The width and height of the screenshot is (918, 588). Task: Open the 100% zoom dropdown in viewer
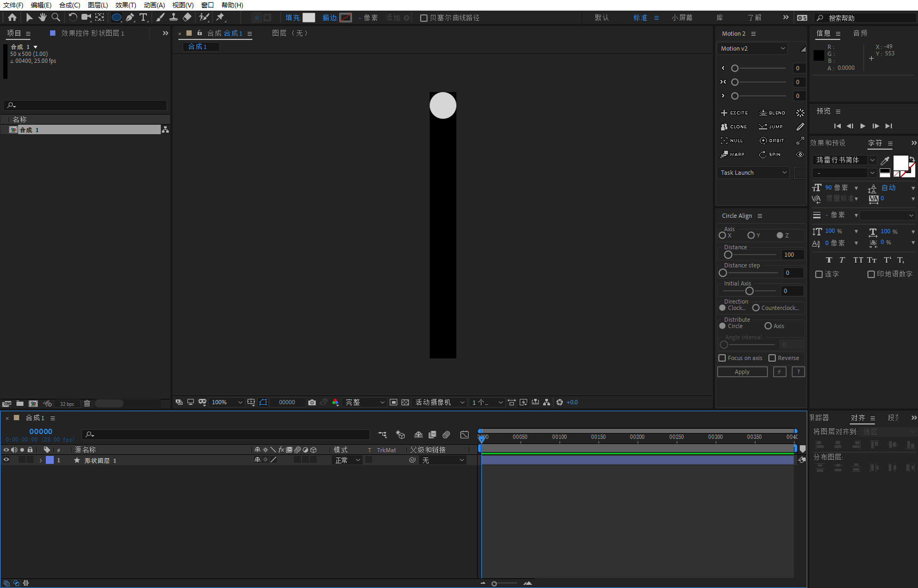(227, 402)
